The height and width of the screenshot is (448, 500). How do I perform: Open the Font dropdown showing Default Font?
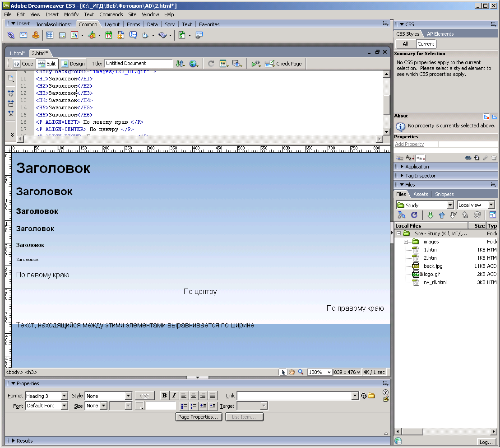coord(46,406)
